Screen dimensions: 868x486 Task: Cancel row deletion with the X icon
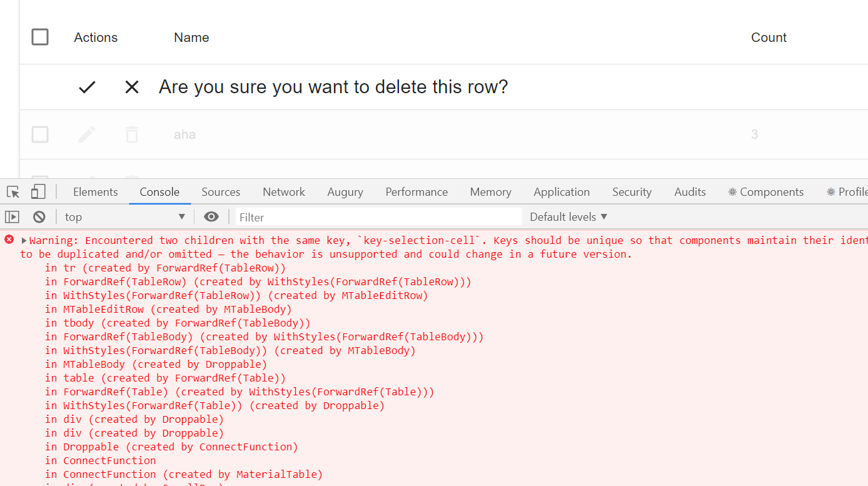(x=131, y=87)
